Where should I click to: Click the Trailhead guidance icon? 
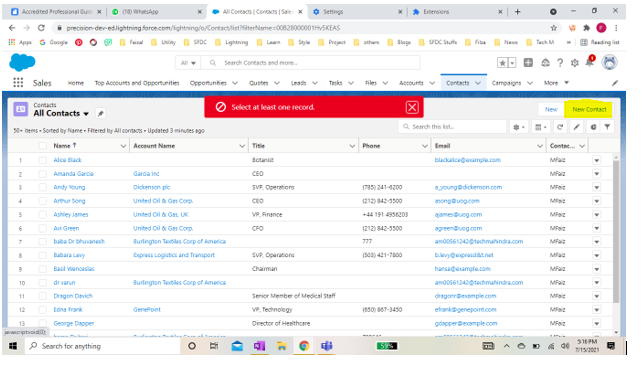point(545,63)
